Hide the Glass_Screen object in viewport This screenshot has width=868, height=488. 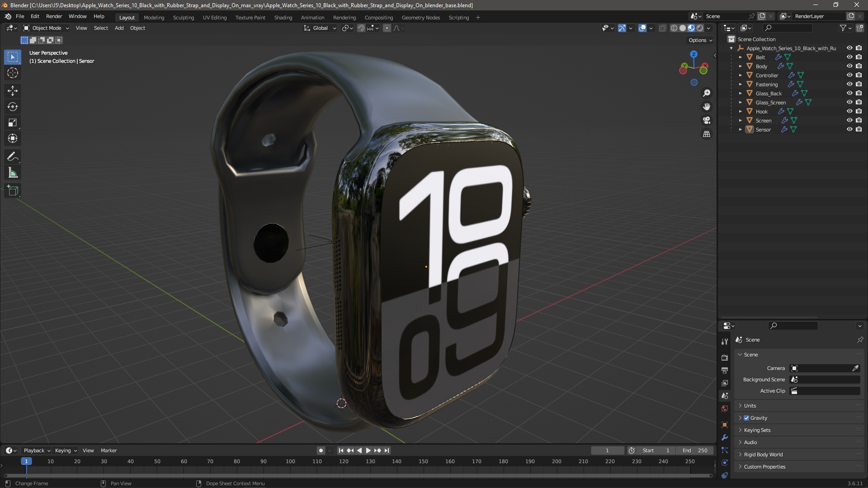point(849,102)
